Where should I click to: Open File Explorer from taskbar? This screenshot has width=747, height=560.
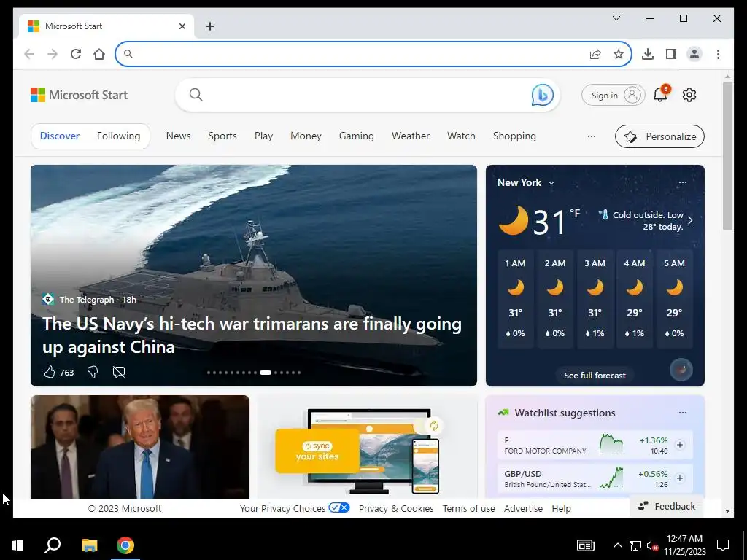89,545
